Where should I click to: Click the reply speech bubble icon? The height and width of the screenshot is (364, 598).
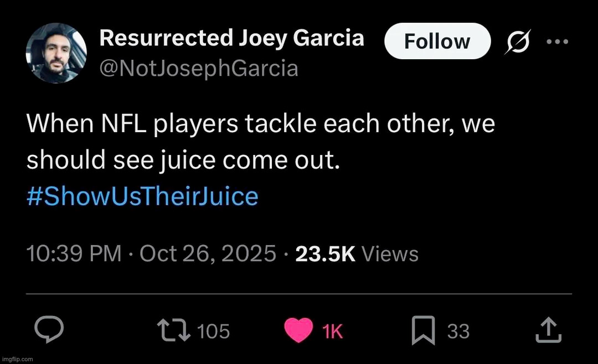coord(50,331)
